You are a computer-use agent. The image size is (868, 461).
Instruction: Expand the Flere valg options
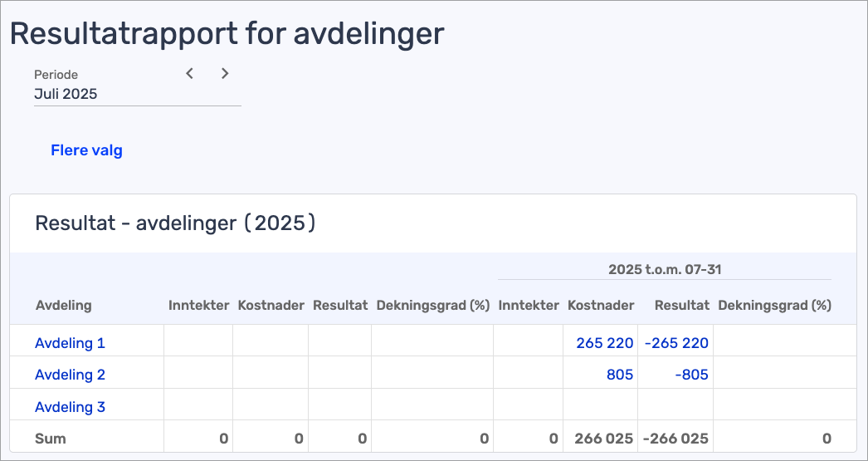tap(86, 150)
